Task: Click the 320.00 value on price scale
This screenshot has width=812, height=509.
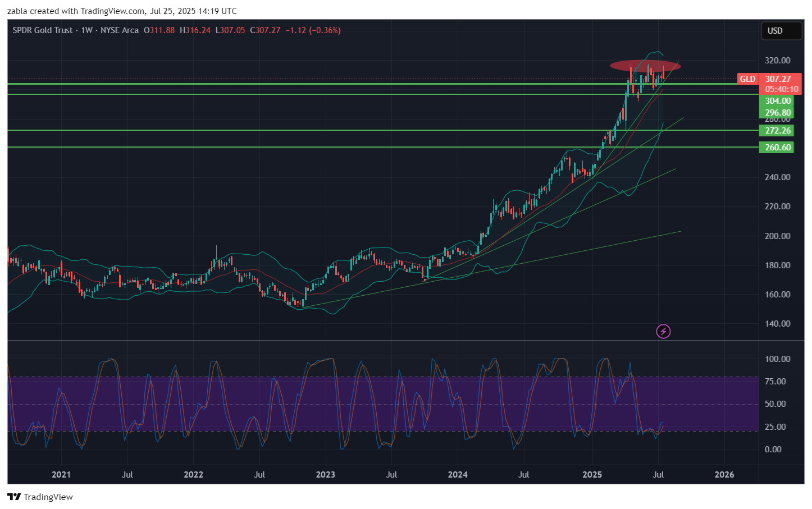Action: tap(777, 61)
